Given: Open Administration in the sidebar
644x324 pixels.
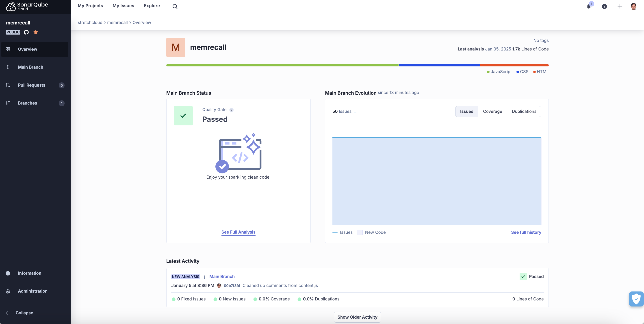Looking at the screenshot, I should 33,291.
